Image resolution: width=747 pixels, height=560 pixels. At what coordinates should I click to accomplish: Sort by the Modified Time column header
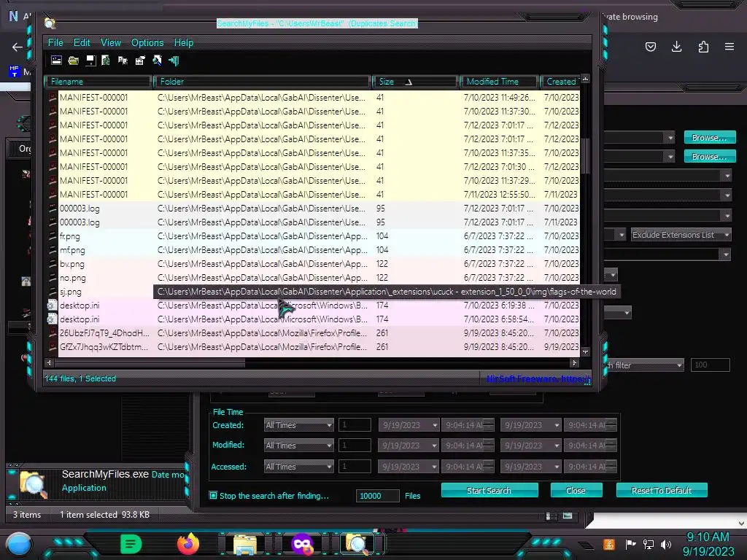(x=500, y=82)
